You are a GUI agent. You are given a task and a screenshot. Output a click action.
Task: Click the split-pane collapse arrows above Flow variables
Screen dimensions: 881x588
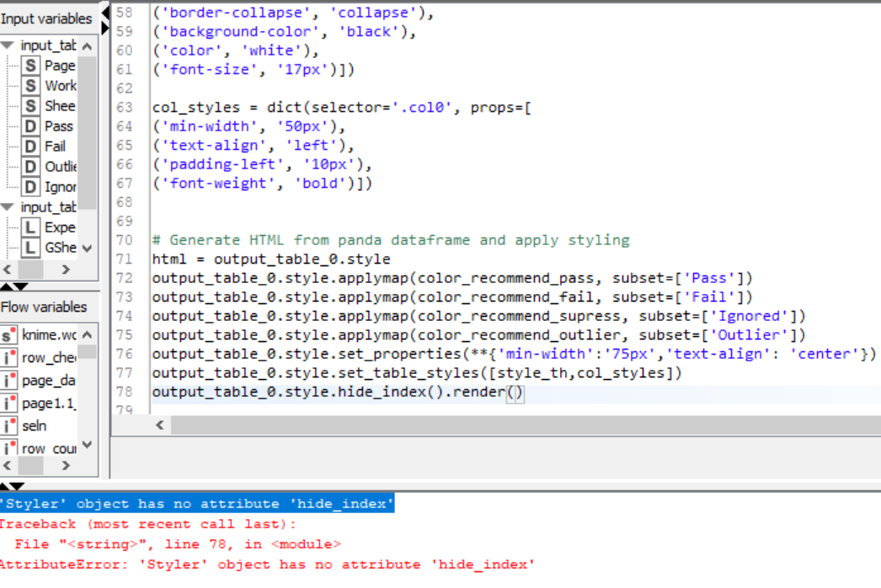pyautogui.click(x=16, y=287)
